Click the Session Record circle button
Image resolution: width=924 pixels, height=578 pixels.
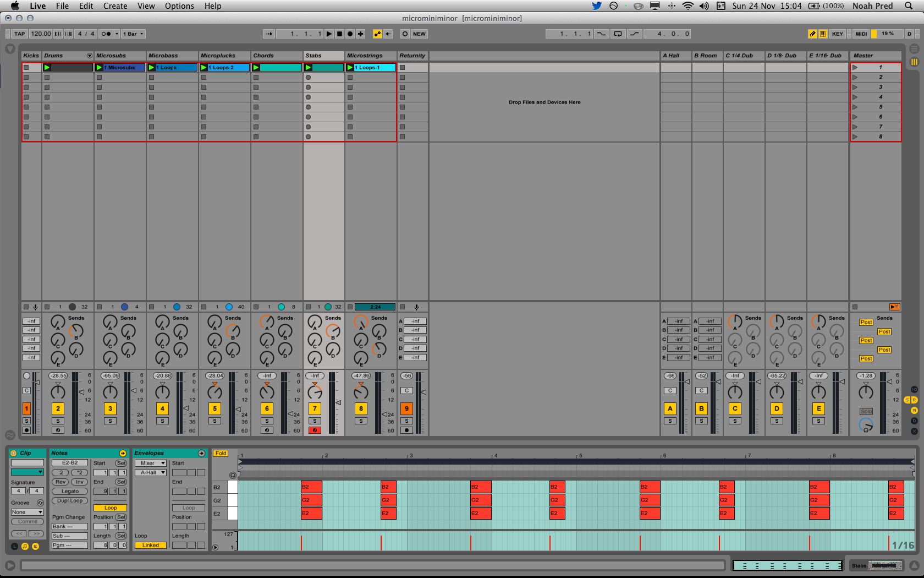coord(405,34)
